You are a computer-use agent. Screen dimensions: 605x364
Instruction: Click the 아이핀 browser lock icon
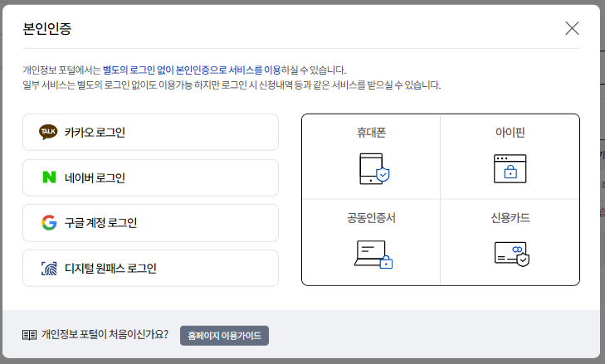(x=510, y=168)
